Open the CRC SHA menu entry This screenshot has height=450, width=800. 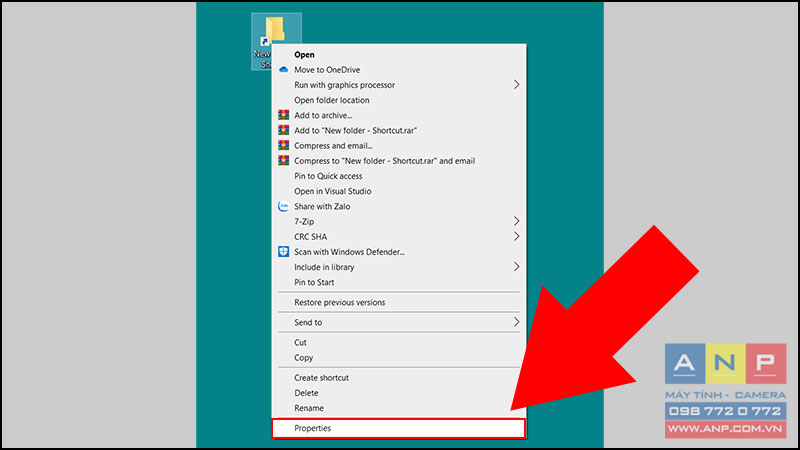coord(398,236)
